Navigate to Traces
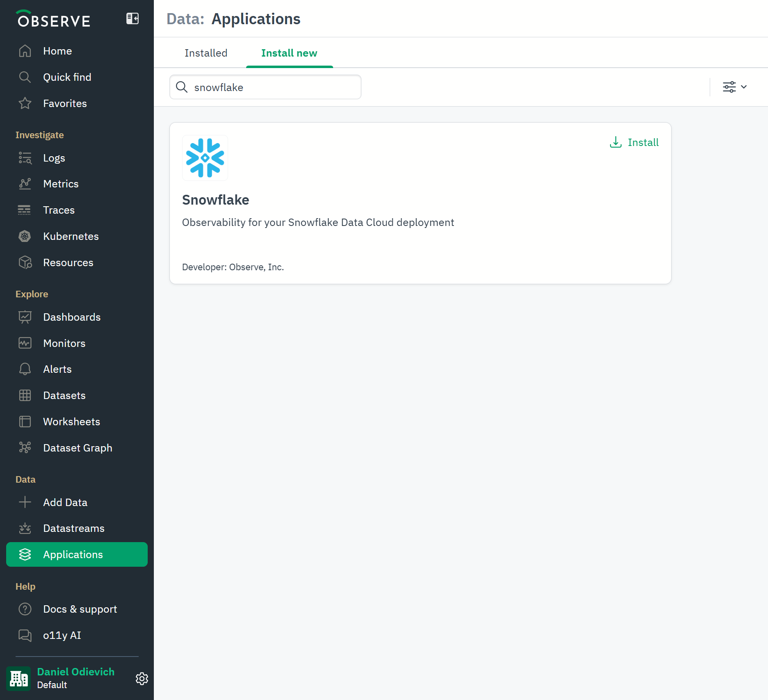The height and width of the screenshot is (700, 768). point(59,210)
